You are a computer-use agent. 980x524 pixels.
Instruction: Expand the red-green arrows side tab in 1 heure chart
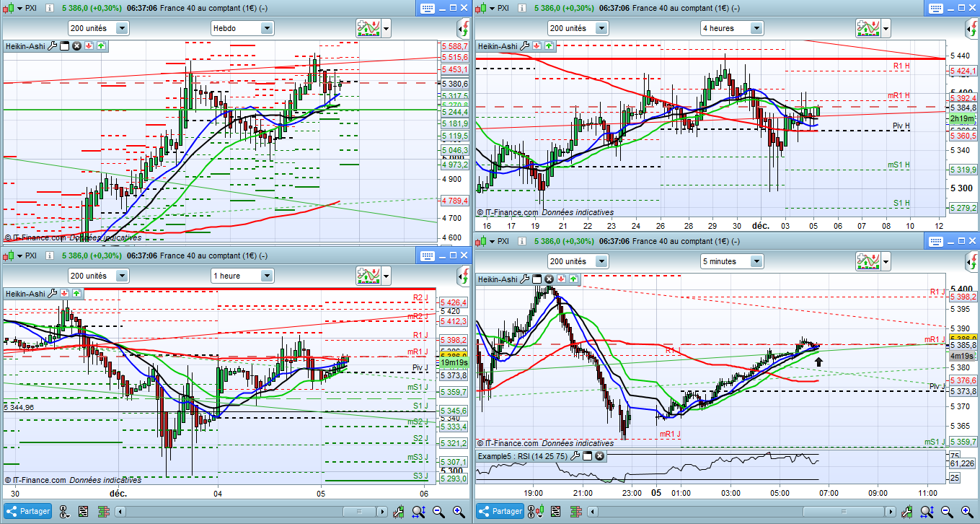coord(462,276)
